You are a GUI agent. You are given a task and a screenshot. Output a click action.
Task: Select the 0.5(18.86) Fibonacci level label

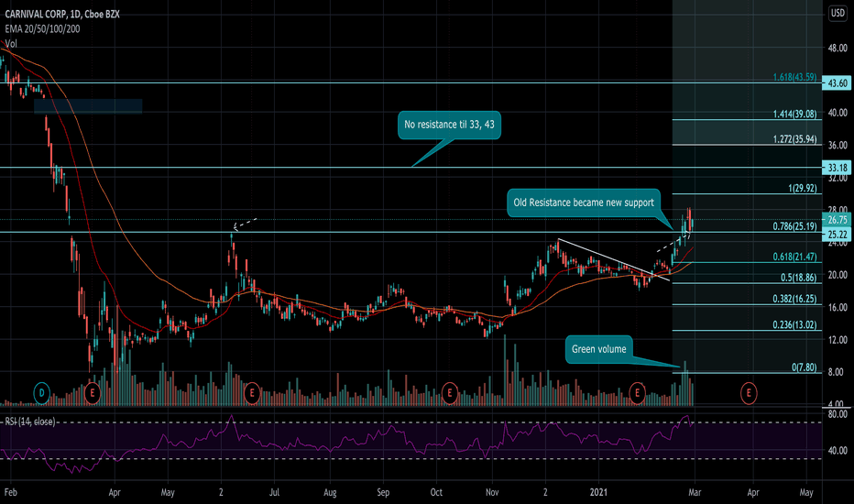tap(798, 278)
